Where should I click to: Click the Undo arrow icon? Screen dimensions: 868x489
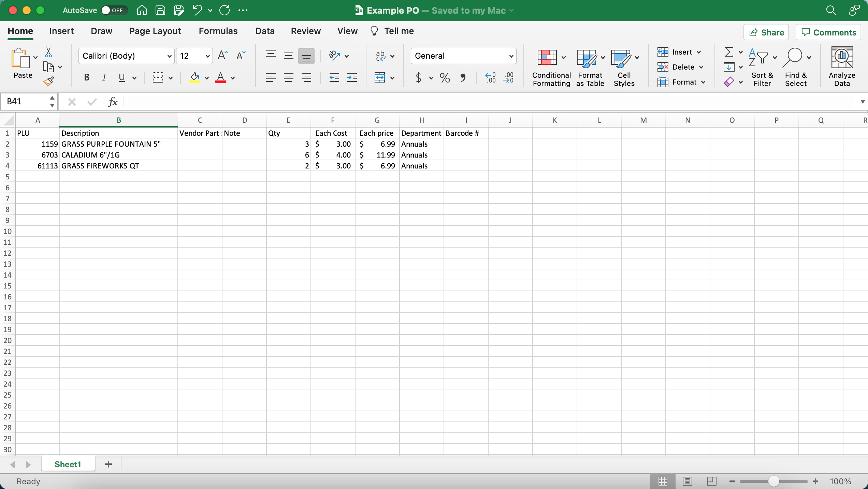[197, 10]
